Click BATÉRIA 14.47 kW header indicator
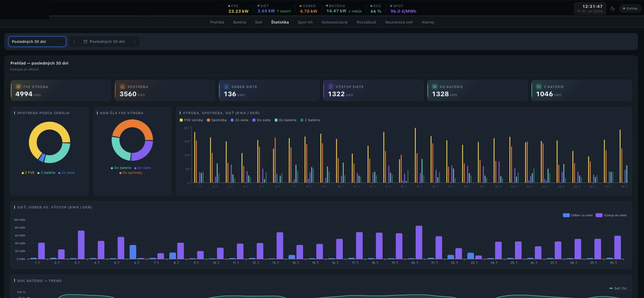Image resolution: width=644 pixels, height=298 pixels. [x=344, y=9]
